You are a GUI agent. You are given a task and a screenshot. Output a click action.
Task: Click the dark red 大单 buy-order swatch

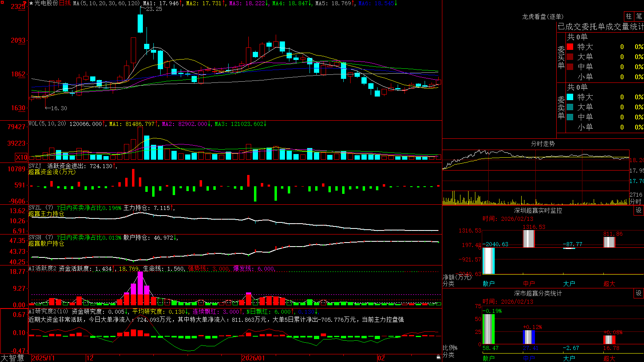(570, 57)
